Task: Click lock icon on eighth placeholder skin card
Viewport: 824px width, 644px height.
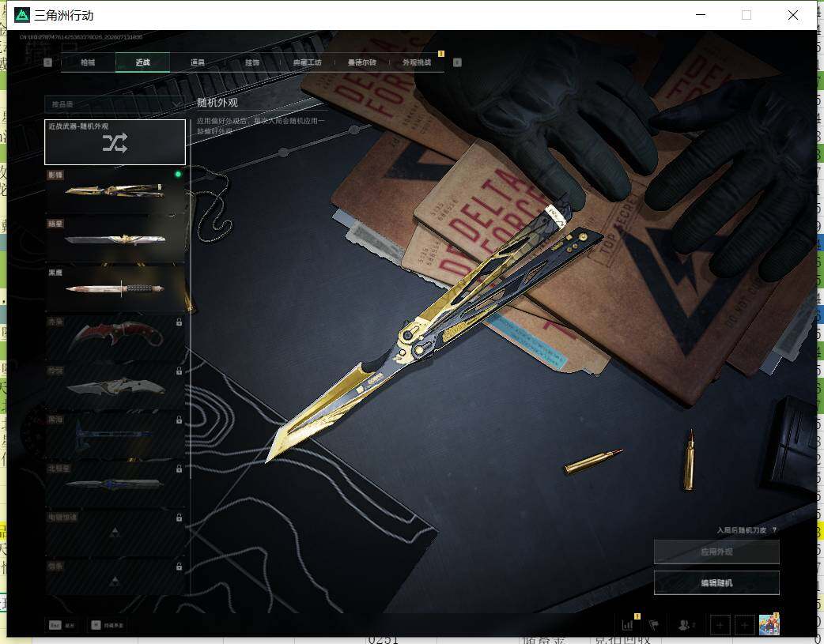Action: (179, 518)
